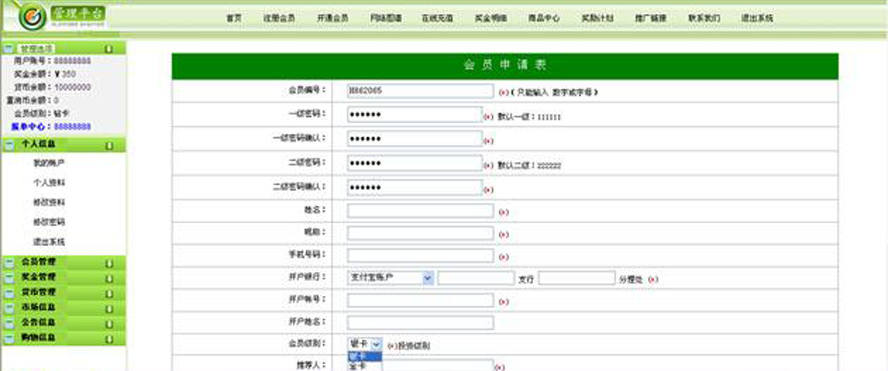Focus the 二级密码确认 password field
The image size is (888, 371).
[415, 187]
